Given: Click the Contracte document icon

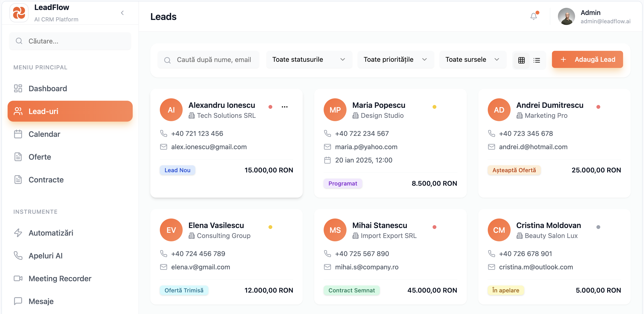Looking at the screenshot, I should [x=18, y=180].
